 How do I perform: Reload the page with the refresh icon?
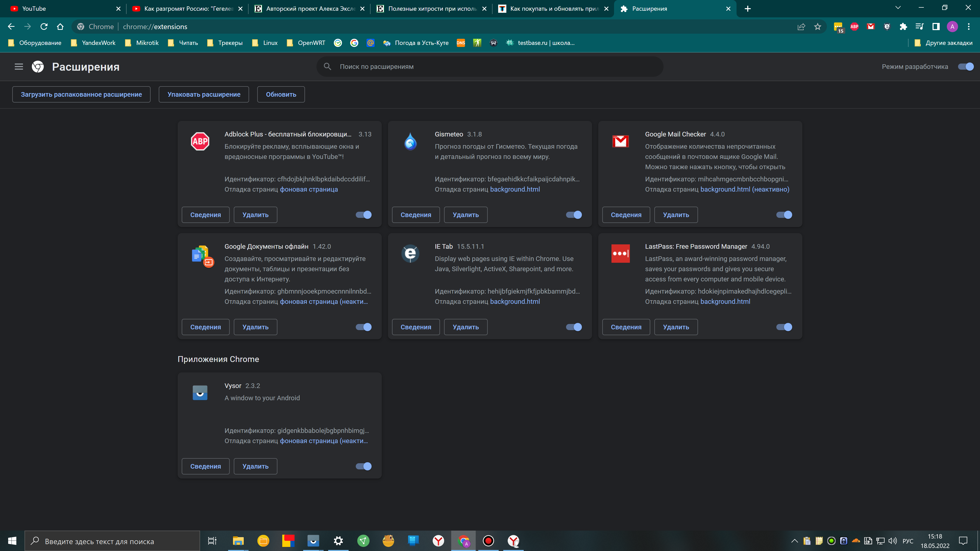(x=44, y=27)
